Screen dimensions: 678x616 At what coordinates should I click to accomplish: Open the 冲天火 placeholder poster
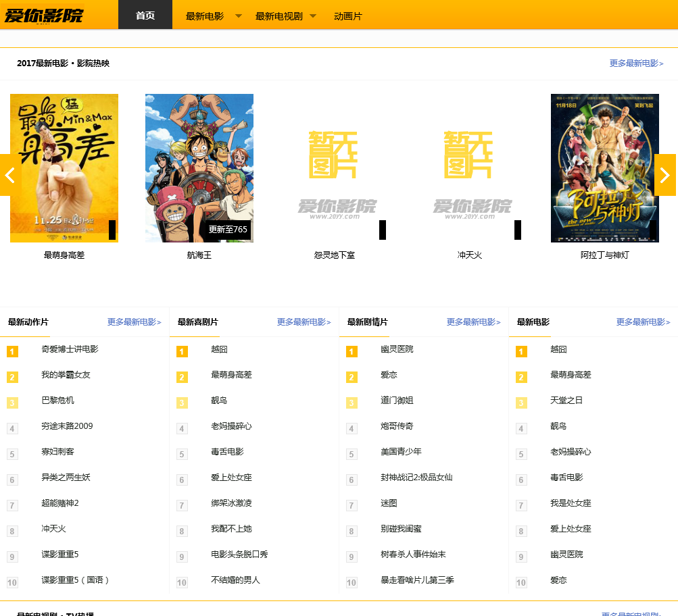[470, 168]
